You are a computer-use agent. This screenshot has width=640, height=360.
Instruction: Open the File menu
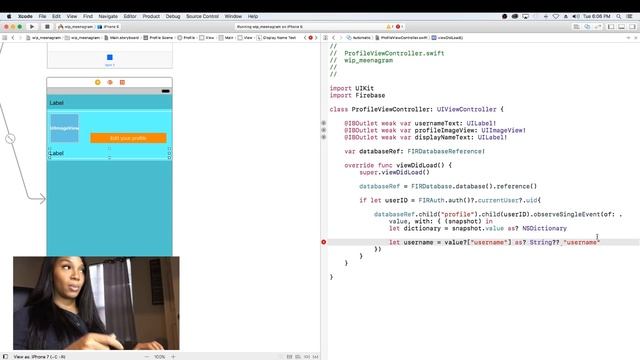click(42, 16)
